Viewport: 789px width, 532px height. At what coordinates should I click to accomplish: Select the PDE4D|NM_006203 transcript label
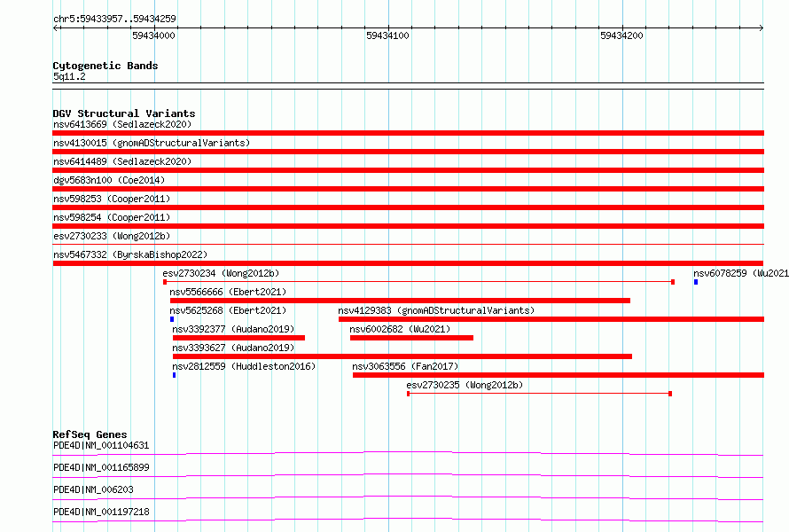(x=92, y=489)
